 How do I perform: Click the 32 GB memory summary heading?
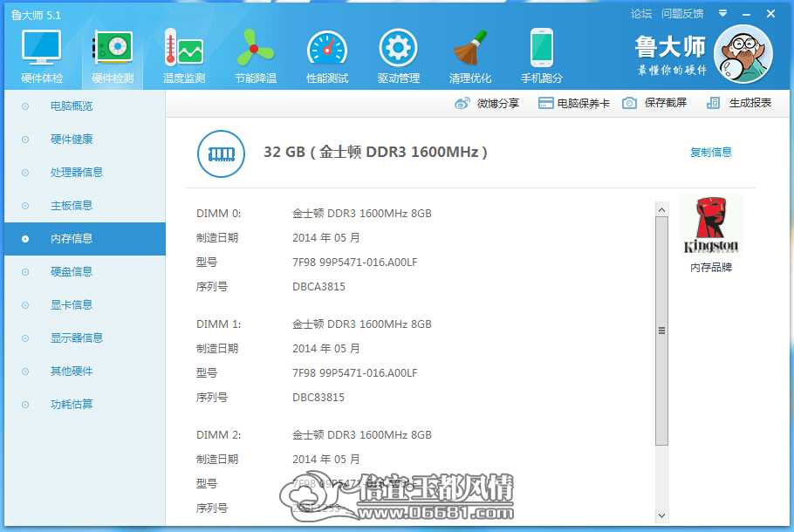pyautogui.click(x=375, y=152)
